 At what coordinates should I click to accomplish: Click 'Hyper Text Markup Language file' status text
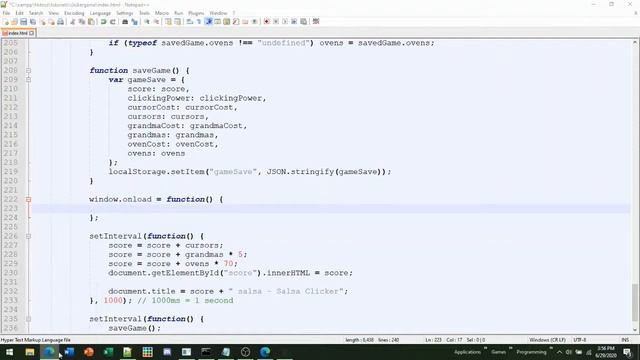(36, 340)
